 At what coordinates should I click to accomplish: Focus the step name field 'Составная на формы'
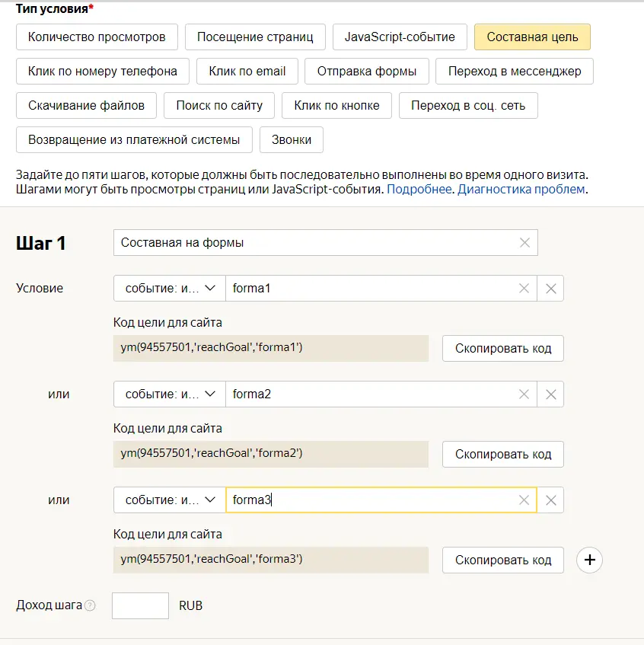point(326,243)
